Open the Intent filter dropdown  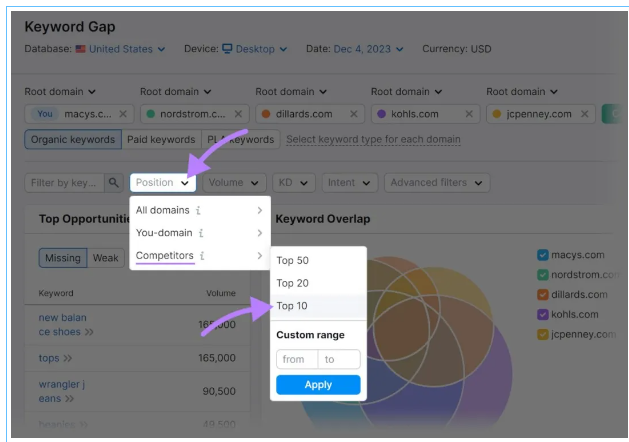tap(349, 183)
